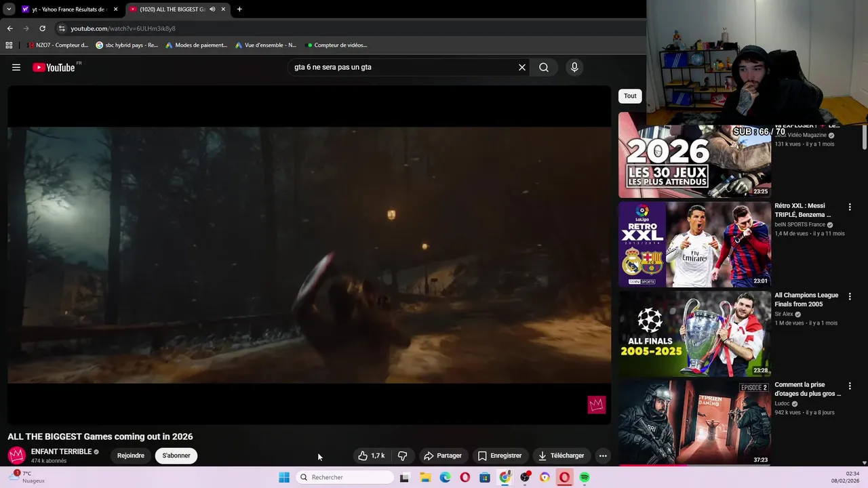Click the channel watermark on the video player
This screenshot has width=868, height=488.
tap(596, 405)
